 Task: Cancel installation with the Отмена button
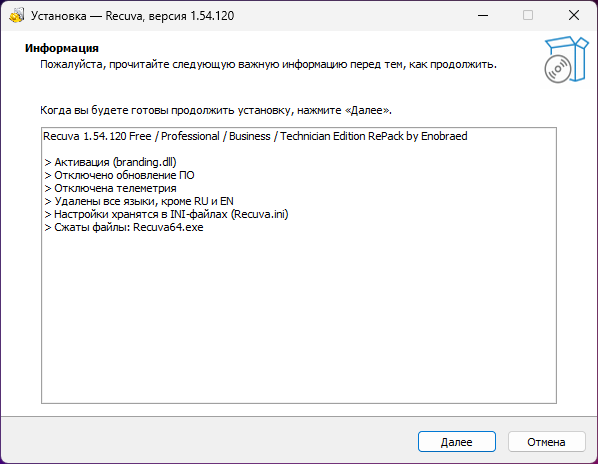pyautogui.click(x=546, y=442)
